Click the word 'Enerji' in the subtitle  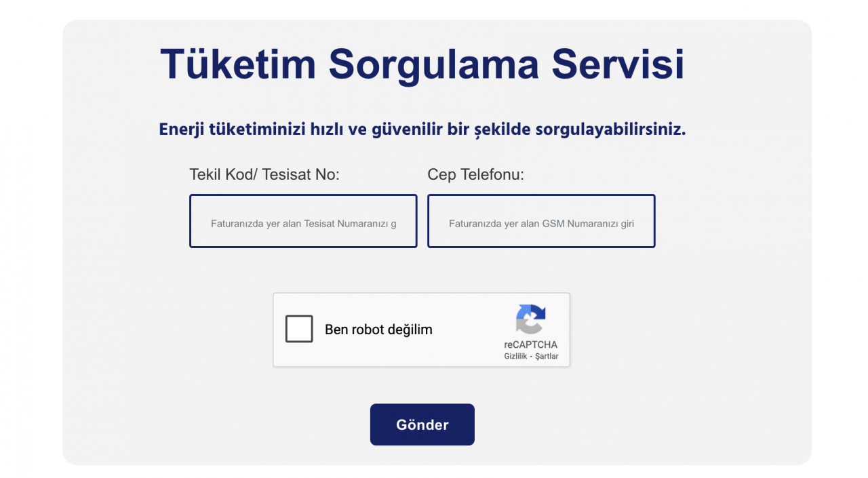[x=180, y=130]
